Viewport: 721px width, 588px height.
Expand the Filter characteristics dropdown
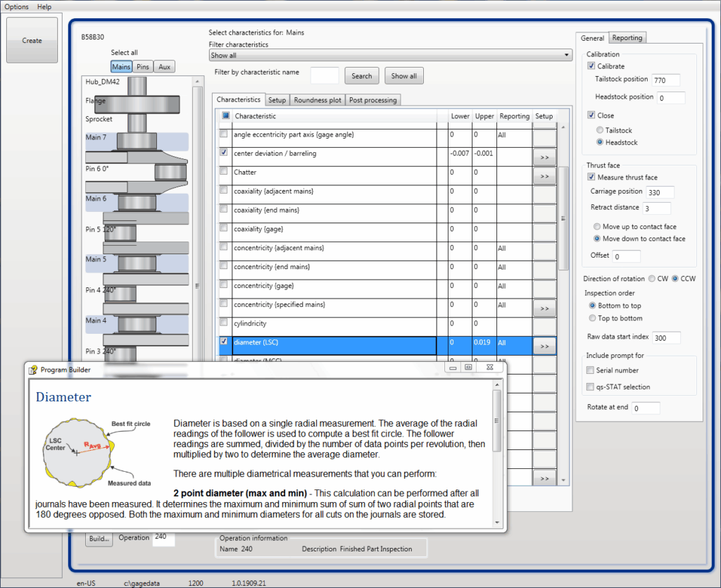pyautogui.click(x=567, y=56)
